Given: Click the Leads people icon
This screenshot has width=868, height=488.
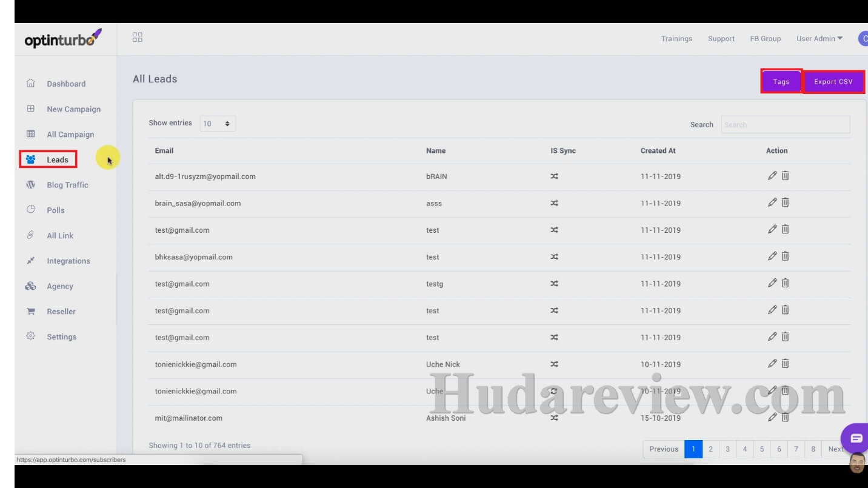Looking at the screenshot, I should pos(31,159).
